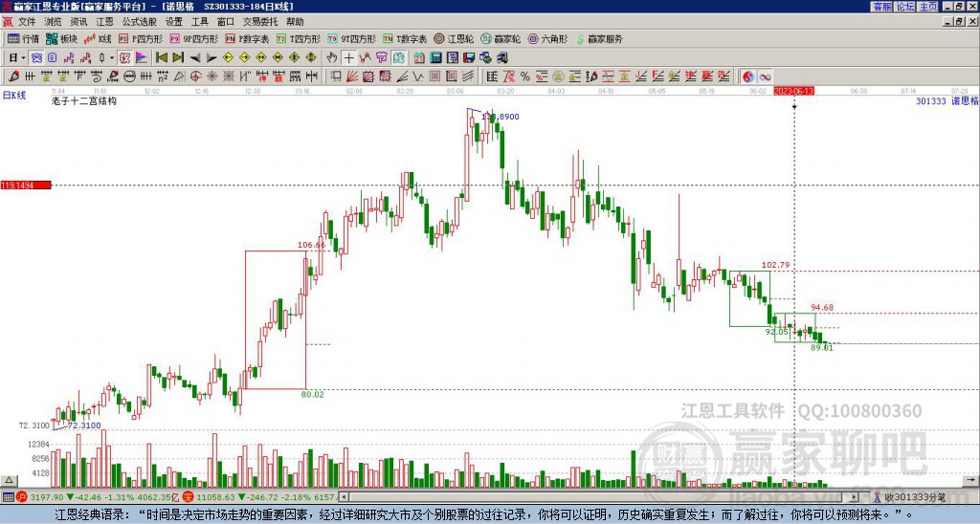Click the red target circle tool

195,76
